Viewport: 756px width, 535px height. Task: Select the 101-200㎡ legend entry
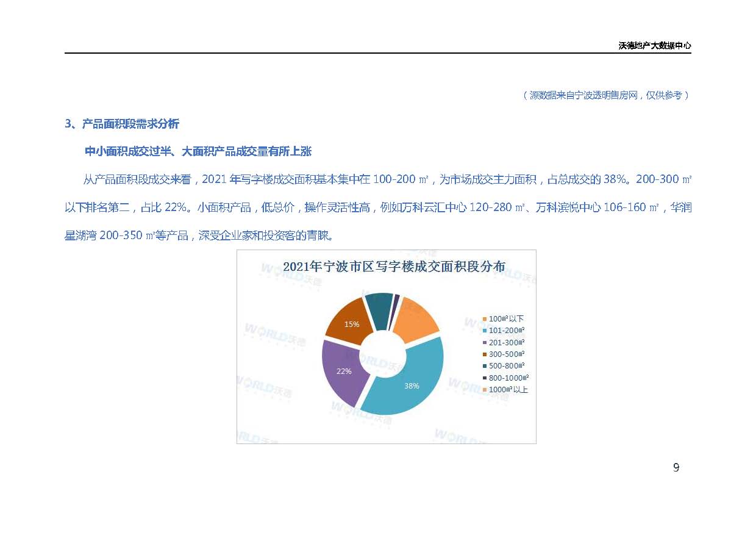507,331
